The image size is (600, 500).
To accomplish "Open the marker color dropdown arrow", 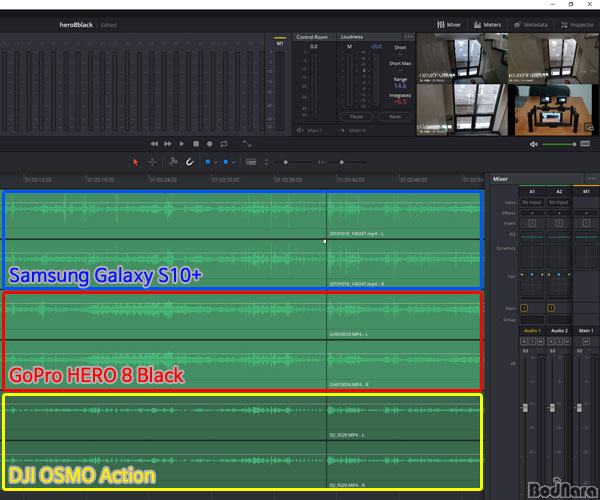I will [x=233, y=162].
